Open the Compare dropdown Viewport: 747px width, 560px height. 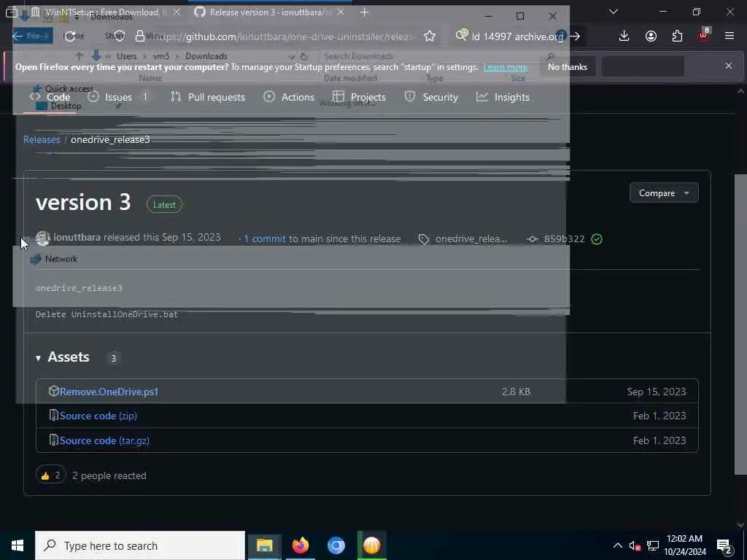pos(664,192)
